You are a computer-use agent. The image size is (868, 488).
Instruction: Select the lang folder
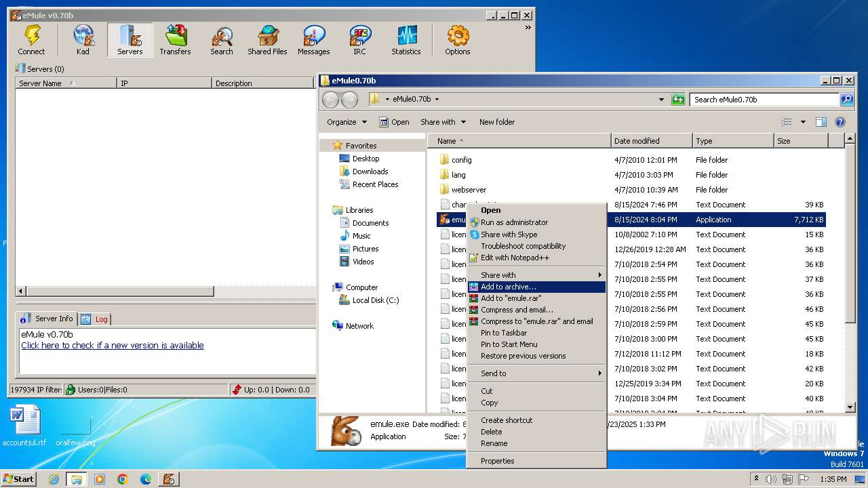pyautogui.click(x=452, y=175)
